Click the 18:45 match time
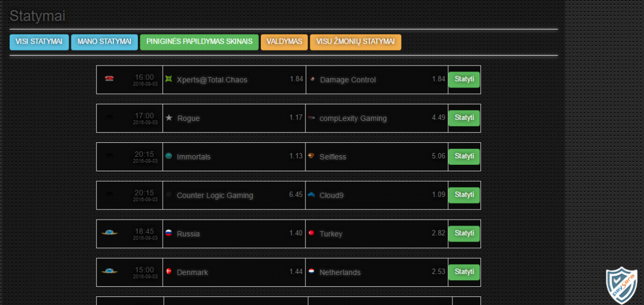The height and width of the screenshot is (305, 644). pyautogui.click(x=144, y=231)
